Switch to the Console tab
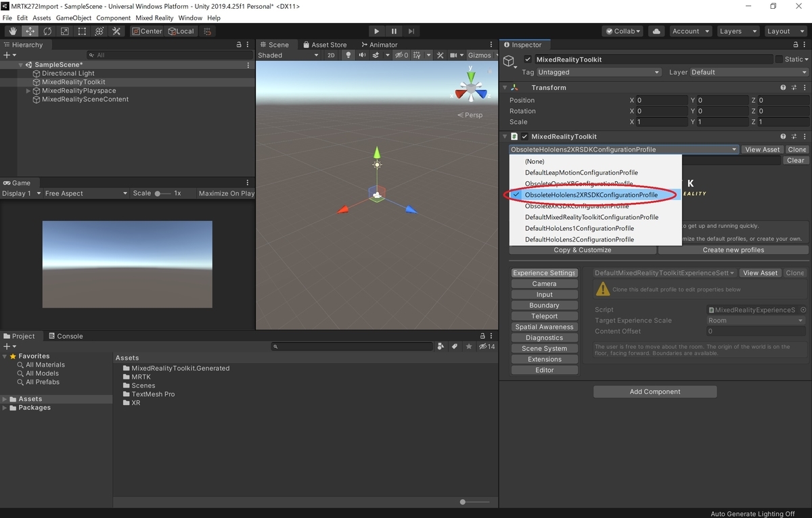The image size is (812, 518). 65,336
